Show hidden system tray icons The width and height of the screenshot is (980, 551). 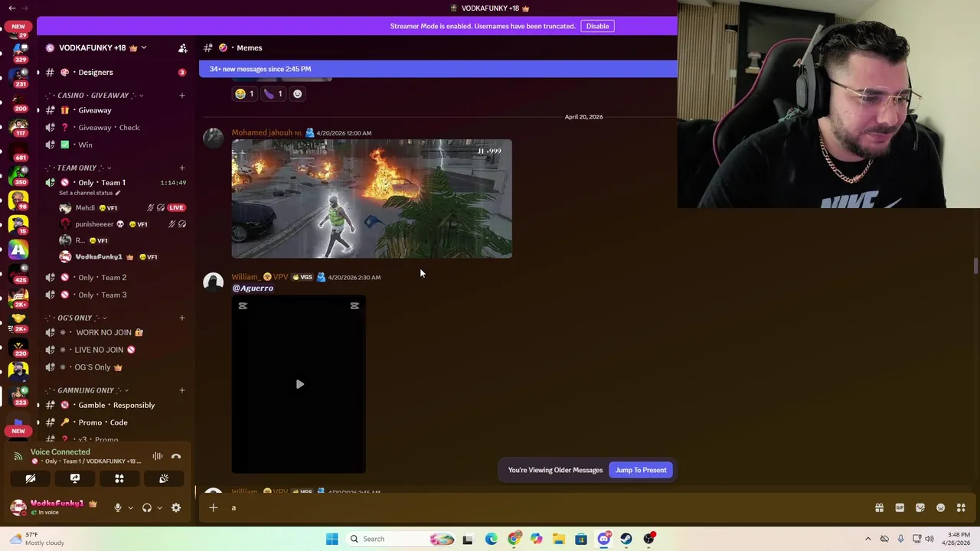pyautogui.click(x=867, y=539)
